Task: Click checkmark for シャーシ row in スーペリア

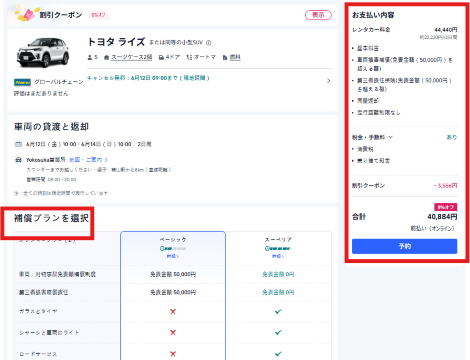Action: (278, 333)
